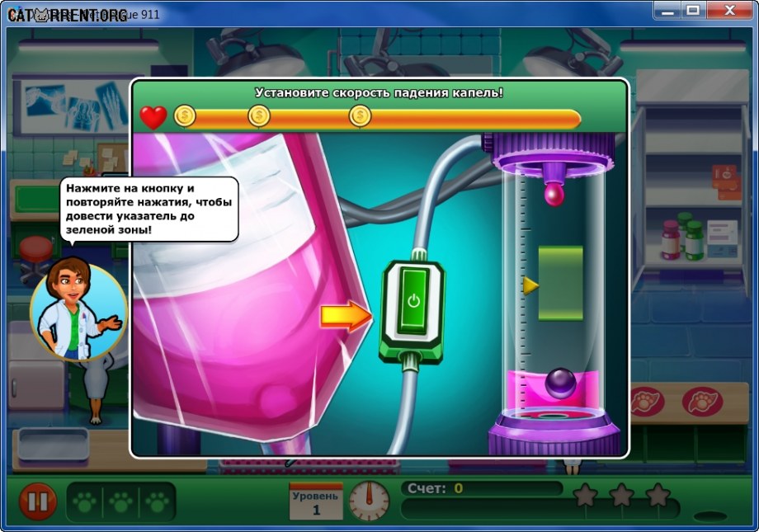
Task: Toggle the green power switch on the IV line
Action: coord(412,302)
